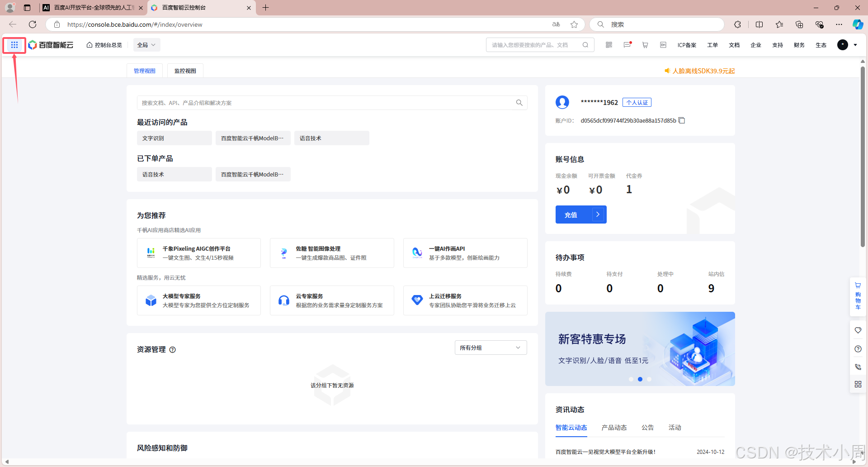Open ordered product 语音技术

[175, 174]
